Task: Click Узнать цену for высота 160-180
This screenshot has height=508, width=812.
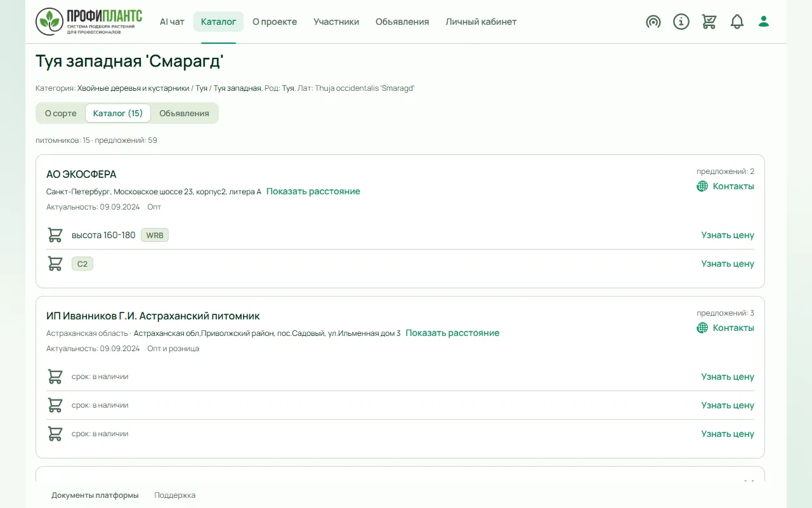Action: (728, 235)
